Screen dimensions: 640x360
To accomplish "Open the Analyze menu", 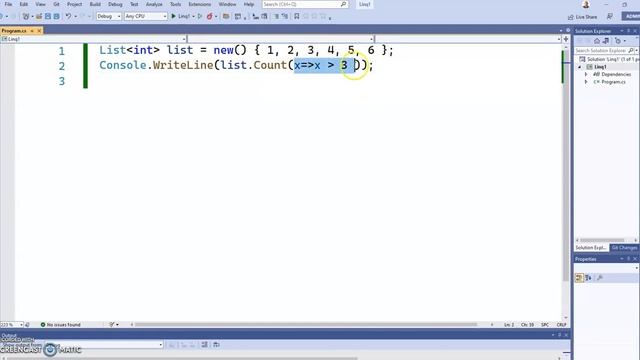I will click(154, 4).
